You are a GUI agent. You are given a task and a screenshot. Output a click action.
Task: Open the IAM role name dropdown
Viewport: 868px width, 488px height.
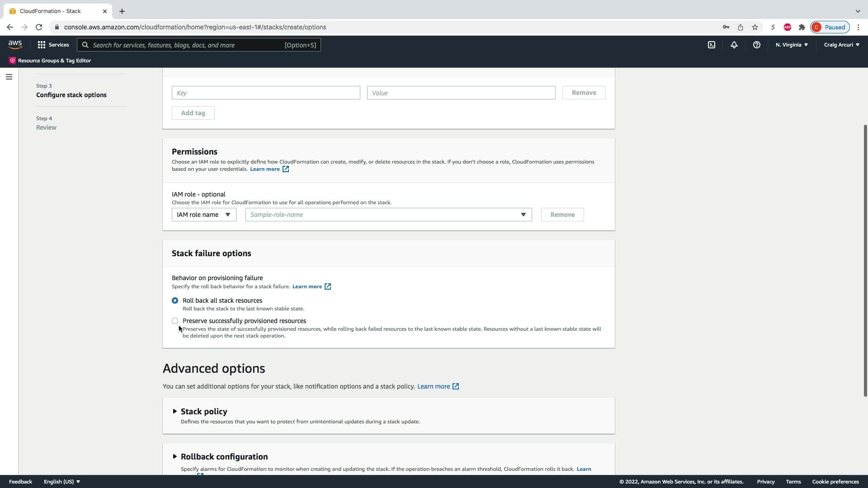[x=203, y=215]
